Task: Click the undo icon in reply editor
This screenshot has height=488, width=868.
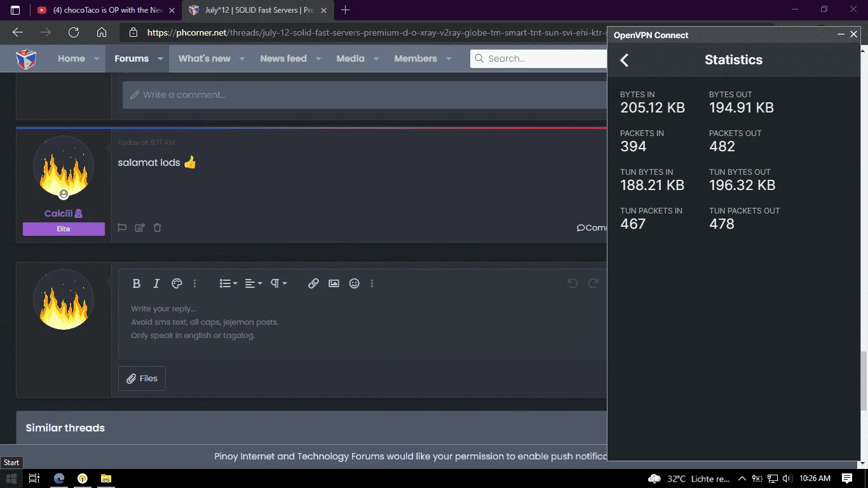Action: tap(573, 283)
